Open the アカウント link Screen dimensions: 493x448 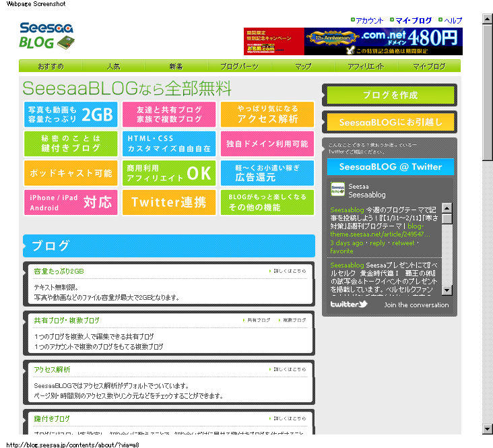coord(370,20)
